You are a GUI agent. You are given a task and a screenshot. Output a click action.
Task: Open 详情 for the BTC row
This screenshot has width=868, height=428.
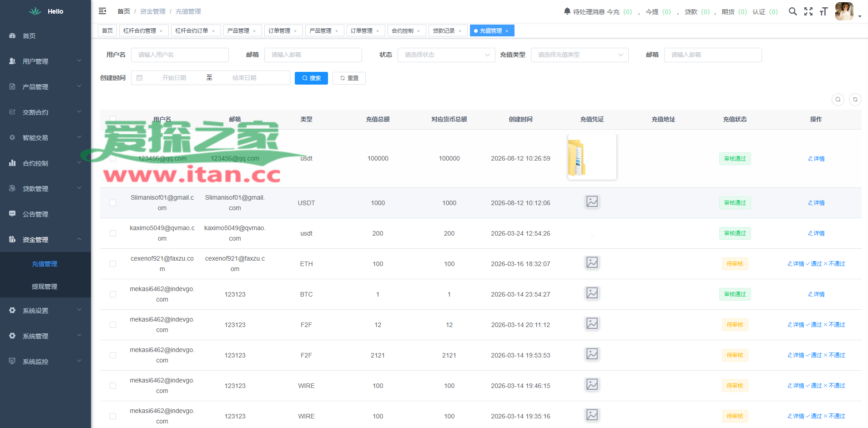tap(816, 294)
